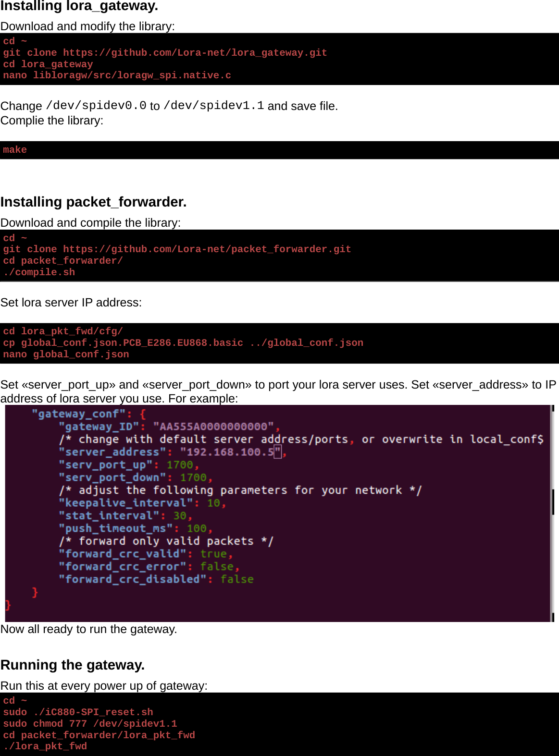The image size is (559, 756).
Task: Click the forward_crc_disabled false value
Action: 236,579
